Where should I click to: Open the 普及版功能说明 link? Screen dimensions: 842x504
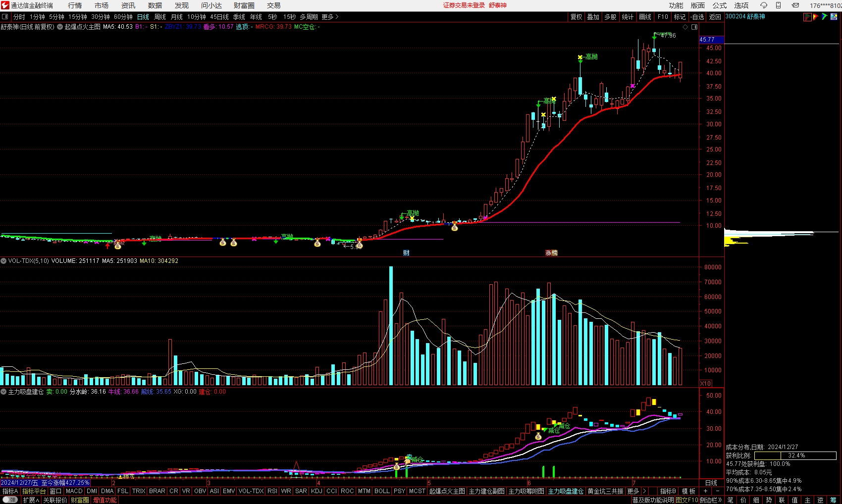(x=653, y=500)
